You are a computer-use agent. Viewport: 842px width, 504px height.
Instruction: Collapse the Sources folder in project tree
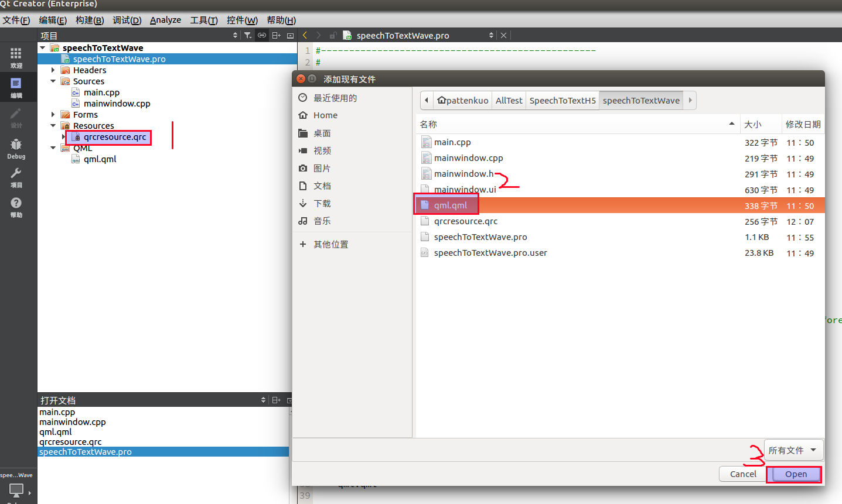pyautogui.click(x=53, y=81)
